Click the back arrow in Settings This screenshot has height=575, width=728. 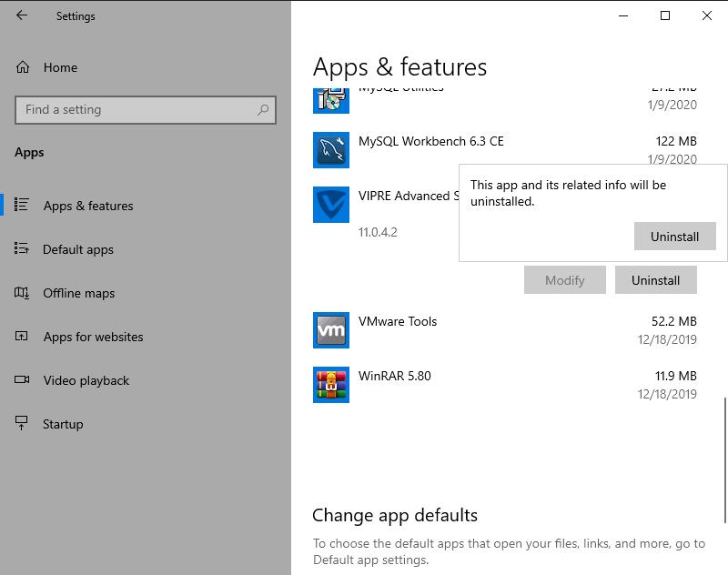21,15
